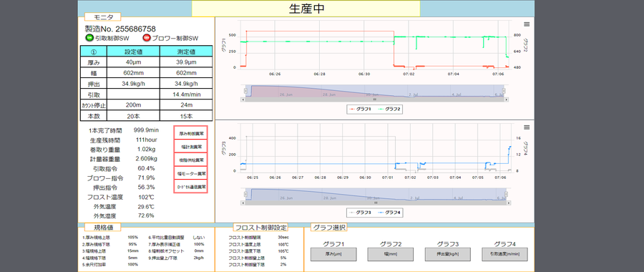Screen dimensions: 644x272
Task: Click the 計量器重量 value 2.609kg
Action: pyautogui.click(x=146, y=159)
